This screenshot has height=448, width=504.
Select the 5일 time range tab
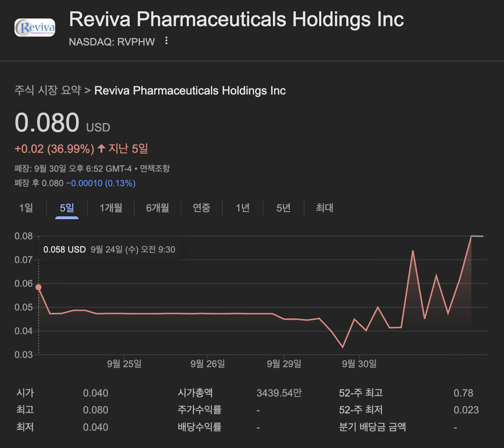click(67, 208)
